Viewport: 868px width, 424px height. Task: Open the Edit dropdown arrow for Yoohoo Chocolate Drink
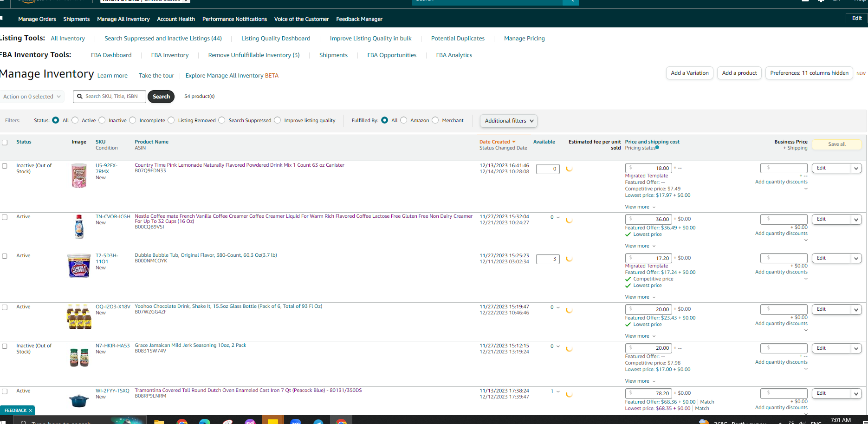(856, 309)
